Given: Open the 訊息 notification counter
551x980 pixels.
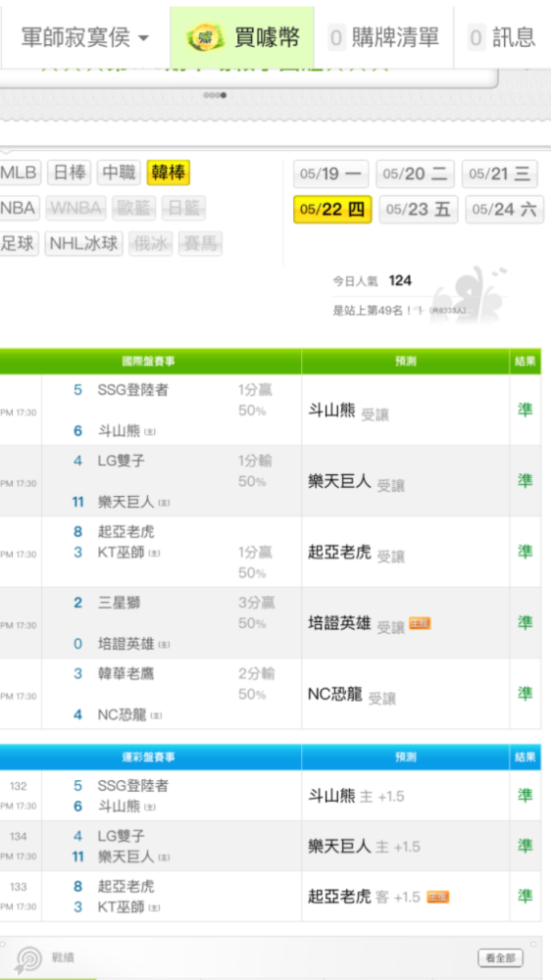Looking at the screenshot, I should [x=476, y=38].
